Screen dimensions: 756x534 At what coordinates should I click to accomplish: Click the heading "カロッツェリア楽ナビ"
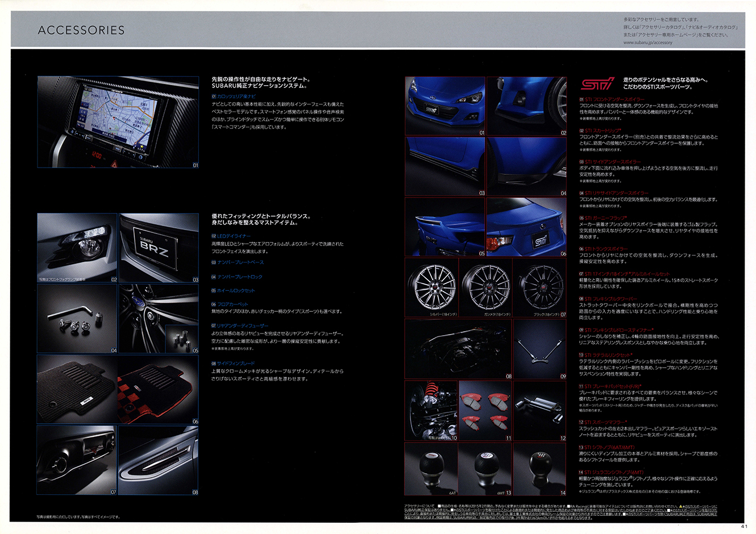(x=236, y=97)
